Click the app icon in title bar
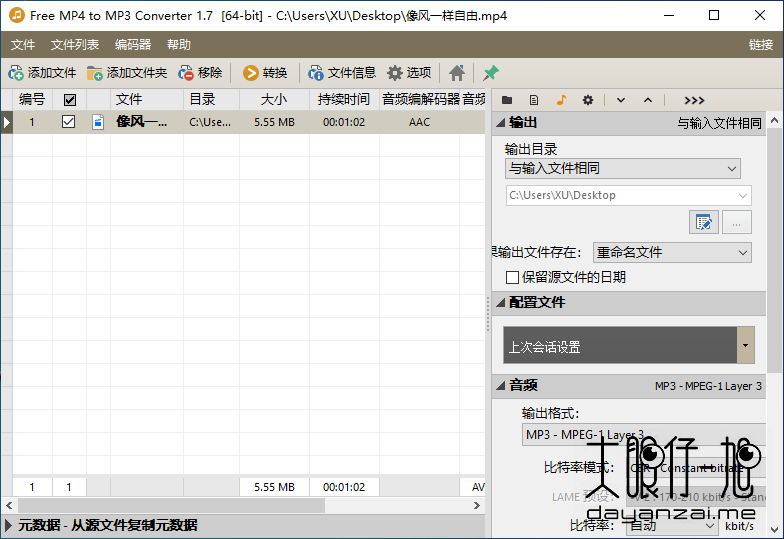Image resolution: width=784 pixels, height=539 pixels. [16, 15]
